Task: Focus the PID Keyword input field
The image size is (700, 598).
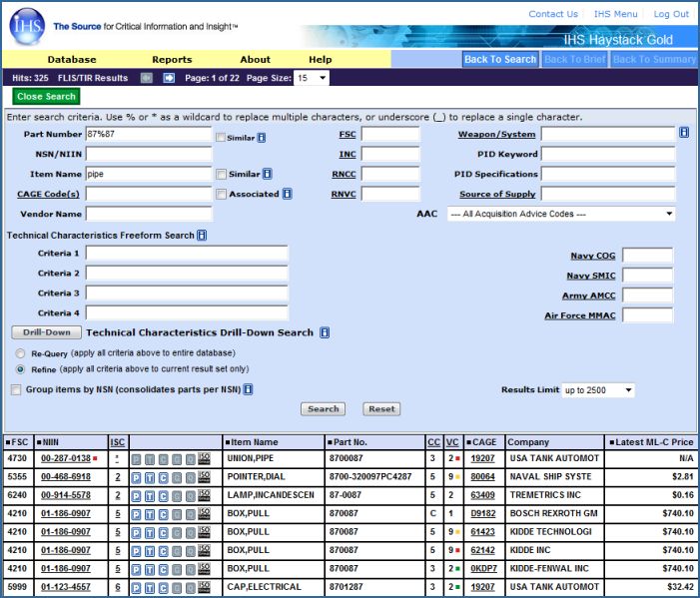Action: 608,154
